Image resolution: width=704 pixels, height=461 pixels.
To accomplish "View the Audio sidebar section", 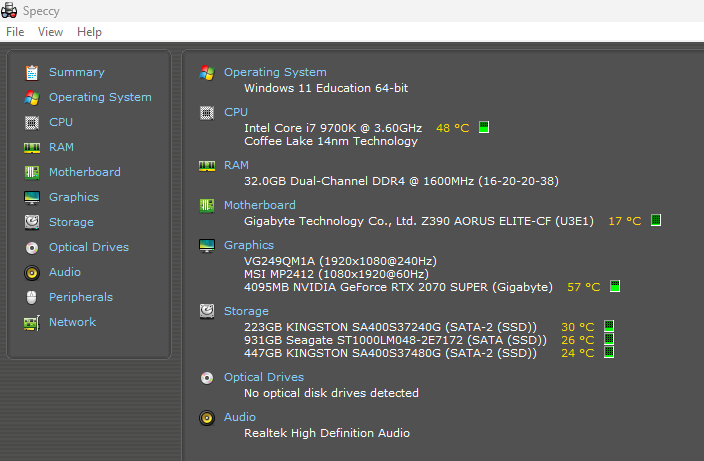I will [65, 272].
